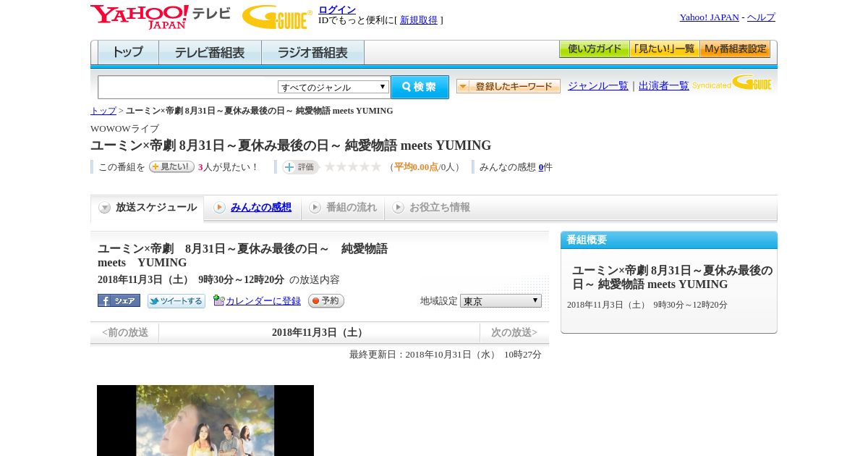Click the みんなの感想 0件 count link
868x456 pixels.
point(541,167)
